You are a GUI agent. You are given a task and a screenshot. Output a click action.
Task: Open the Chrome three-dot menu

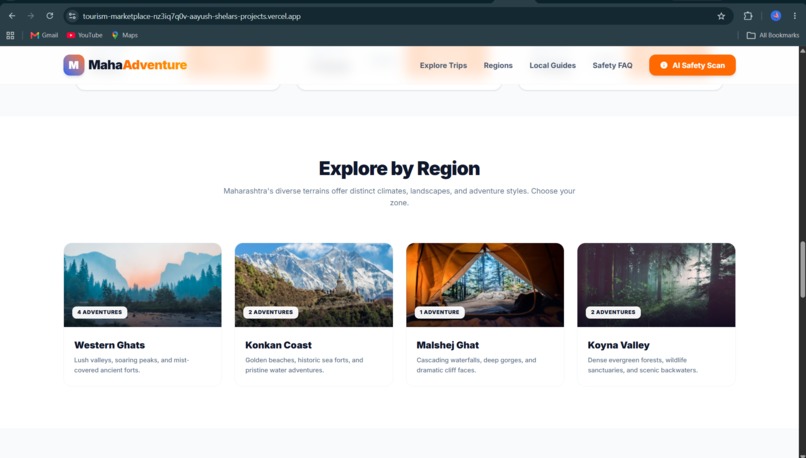tap(795, 16)
